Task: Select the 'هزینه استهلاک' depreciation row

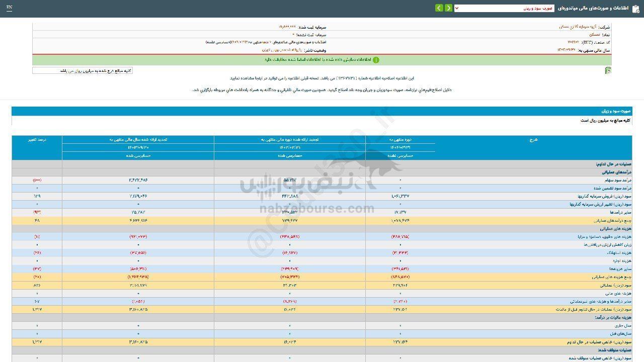Action: pyautogui.click(x=620, y=253)
